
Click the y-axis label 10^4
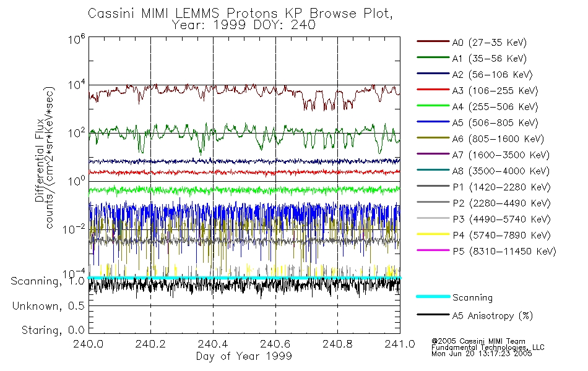pos(77,85)
